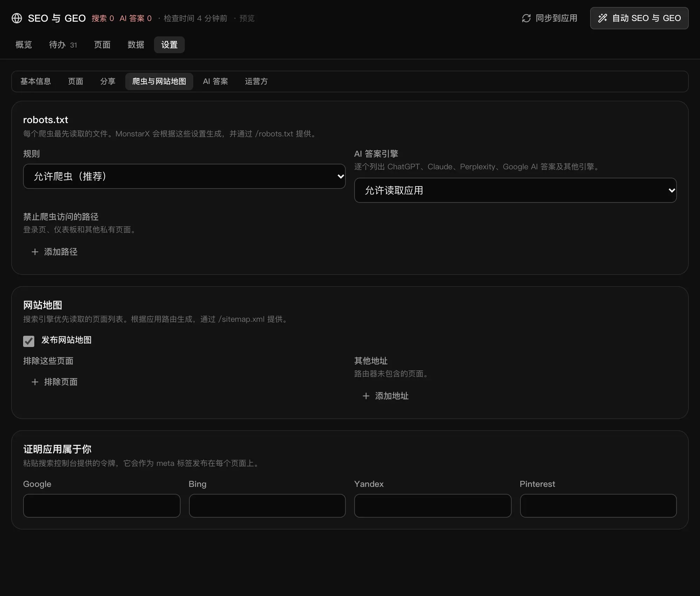Select the 设置 tab

[169, 45]
